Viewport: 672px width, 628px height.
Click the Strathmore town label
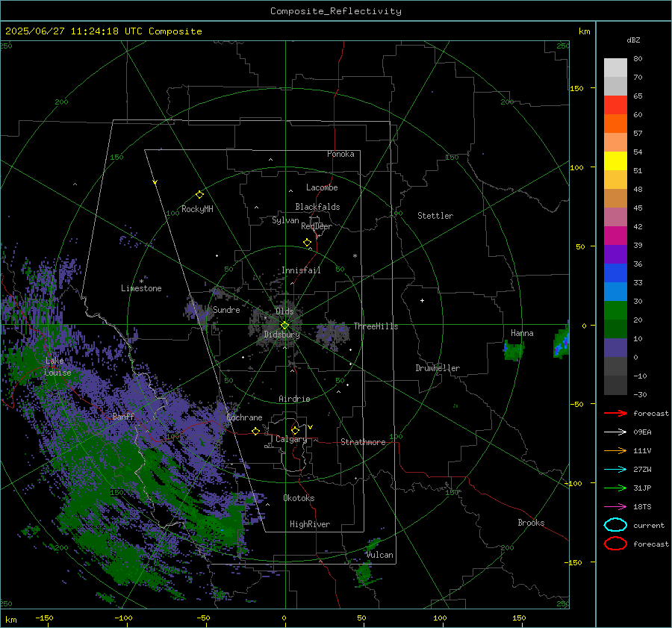point(363,442)
